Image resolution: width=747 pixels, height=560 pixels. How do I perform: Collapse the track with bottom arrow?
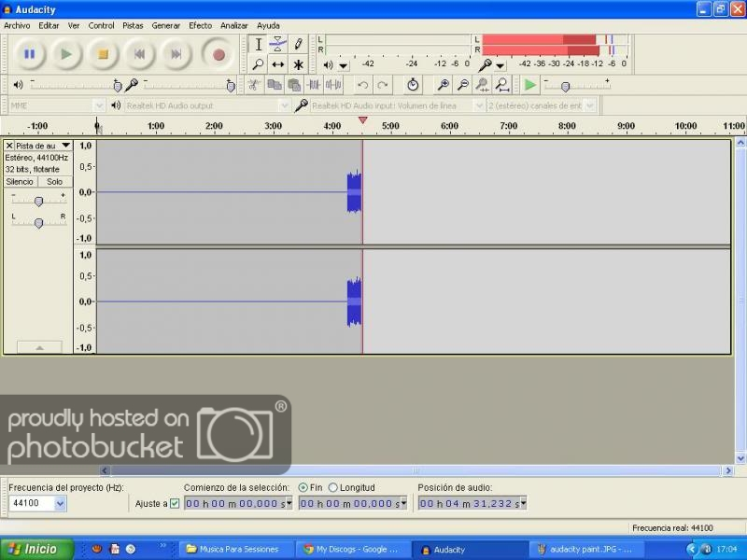pos(39,347)
